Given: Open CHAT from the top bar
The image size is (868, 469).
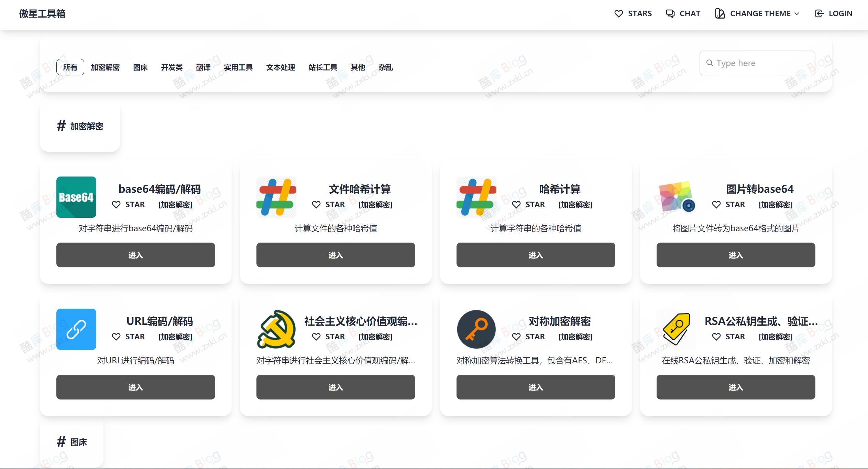Looking at the screenshot, I should (x=683, y=13).
